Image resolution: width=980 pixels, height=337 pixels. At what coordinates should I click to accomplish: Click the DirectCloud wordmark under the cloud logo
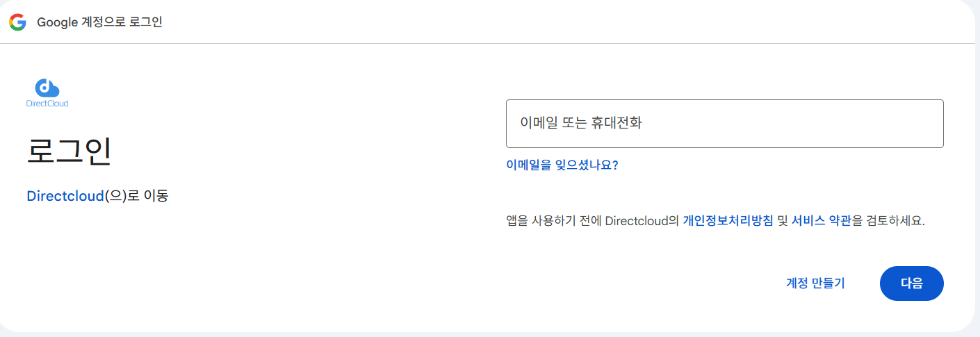pos(47,104)
